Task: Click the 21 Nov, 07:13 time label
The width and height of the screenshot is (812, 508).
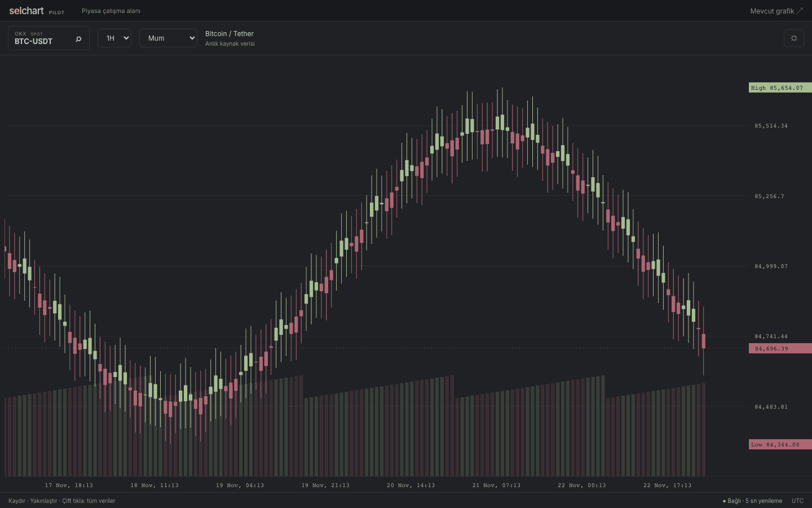Action: click(497, 485)
